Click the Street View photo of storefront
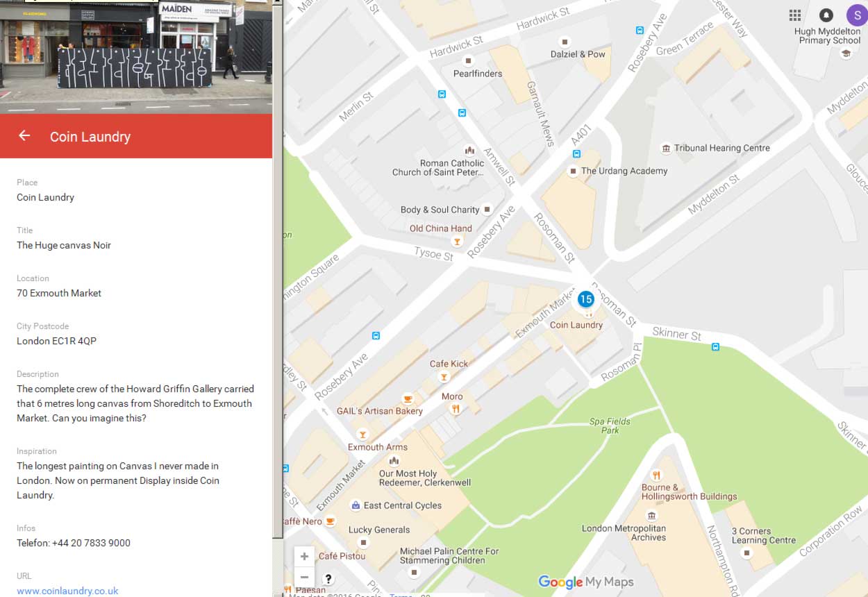This screenshot has width=868, height=597. click(x=136, y=56)
